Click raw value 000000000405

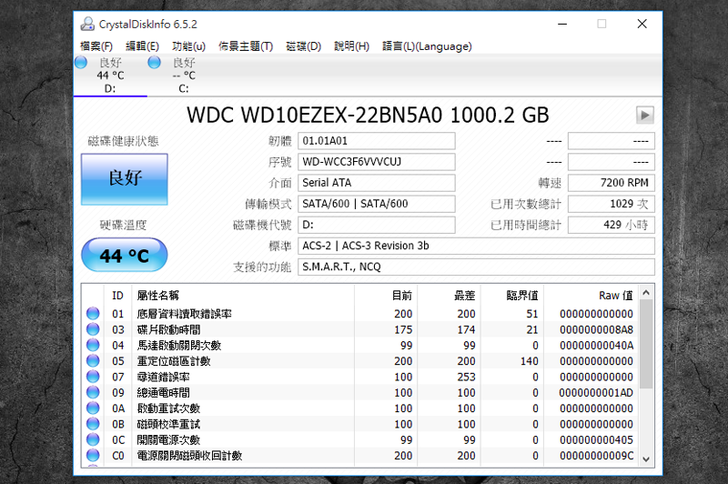coord(596,440)
